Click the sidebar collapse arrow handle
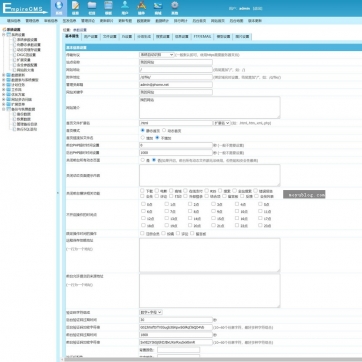Viewport: 362px width, 362px height. 58,193
